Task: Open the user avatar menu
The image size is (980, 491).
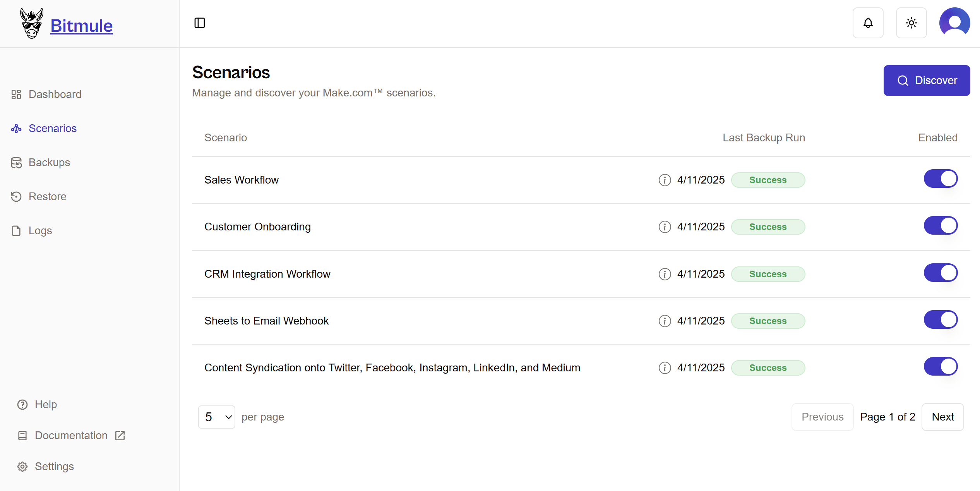Action: point(955,23)
